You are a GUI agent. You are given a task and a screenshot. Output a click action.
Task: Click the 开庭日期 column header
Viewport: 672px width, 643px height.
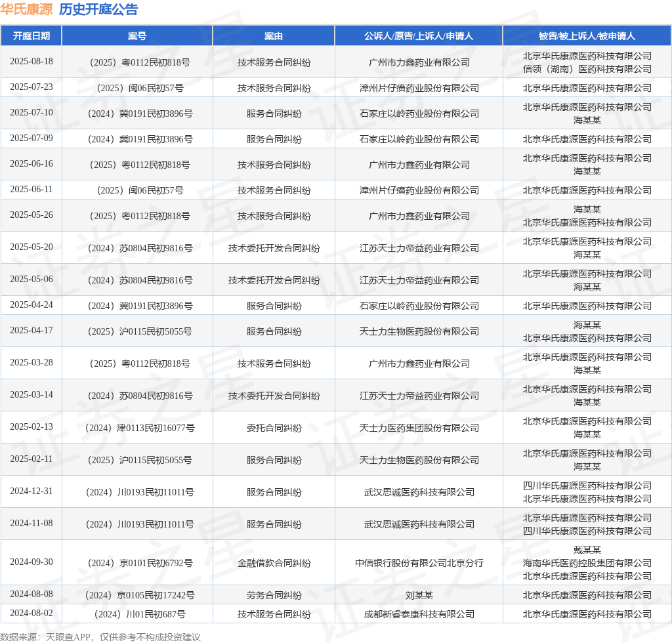(x=31, y=36)
